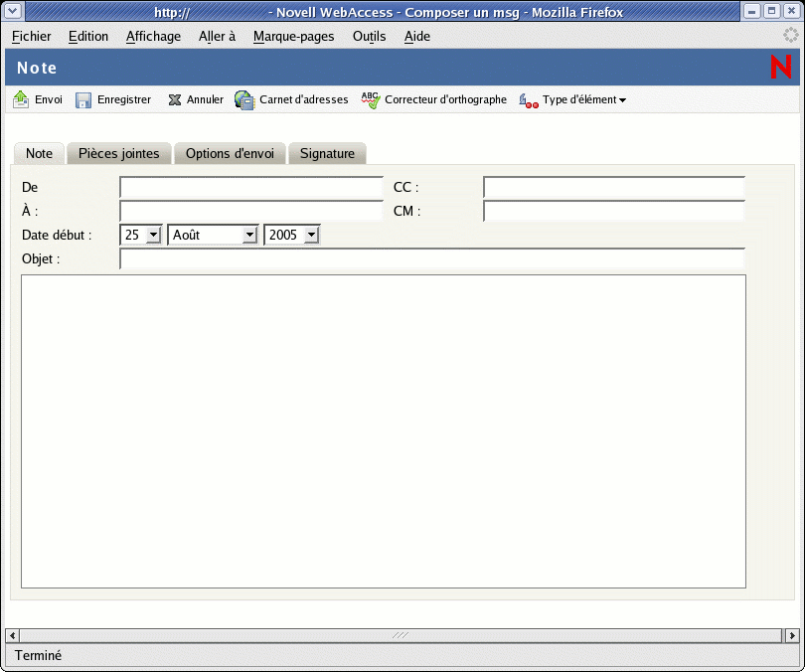
Task: Click the Enregistrer text label
Action: 124,99
